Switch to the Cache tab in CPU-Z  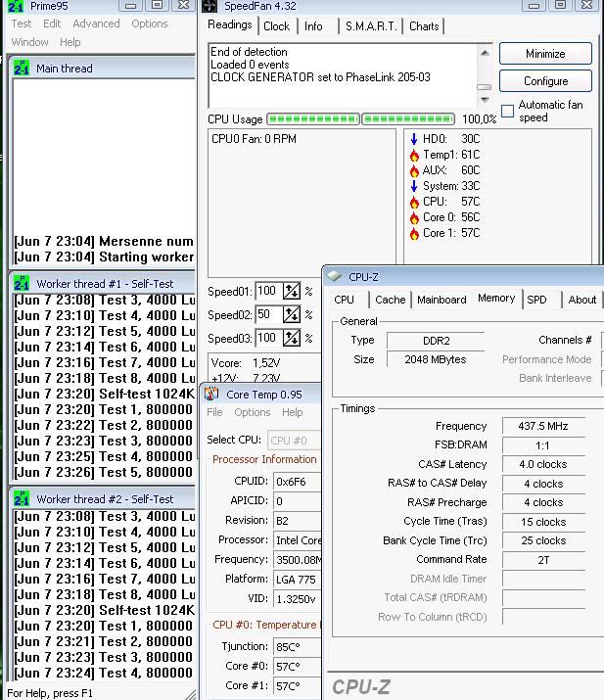pos(391,300)
